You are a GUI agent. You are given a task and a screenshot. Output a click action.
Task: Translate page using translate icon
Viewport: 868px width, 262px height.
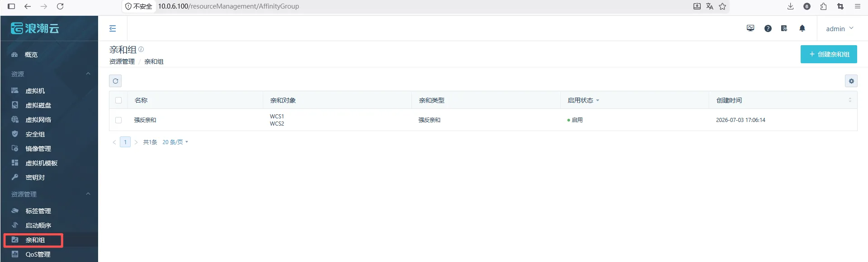tap(710, 6)
